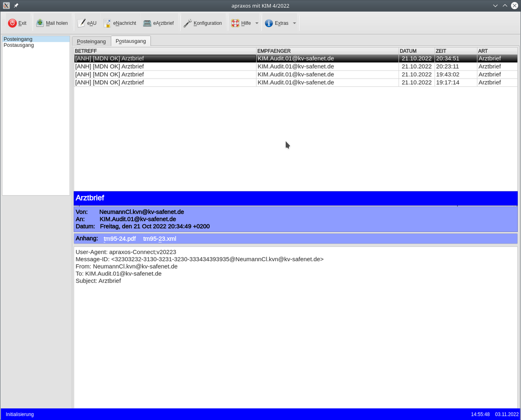The image size is (521, 420).
Task: Click the eArztbrief printer icon
Action: point(147,23)
